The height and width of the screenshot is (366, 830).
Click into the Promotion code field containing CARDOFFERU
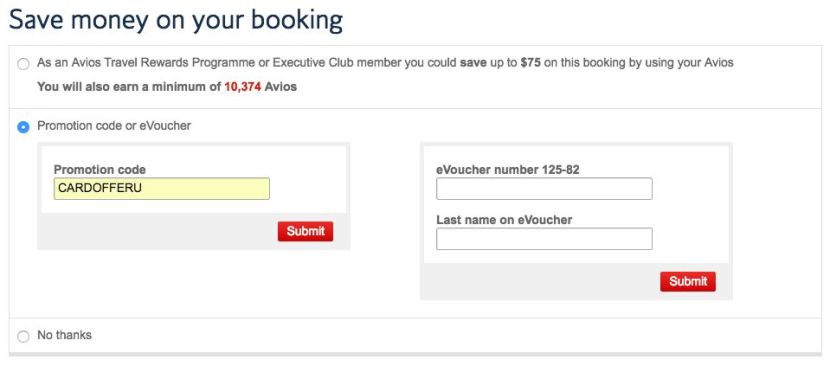(x=161, y=189)
